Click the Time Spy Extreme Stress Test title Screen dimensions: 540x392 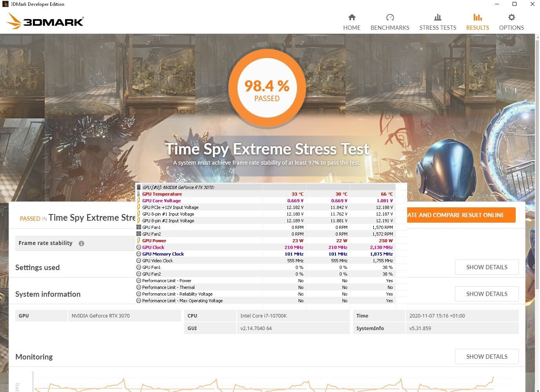click(267, 149)
